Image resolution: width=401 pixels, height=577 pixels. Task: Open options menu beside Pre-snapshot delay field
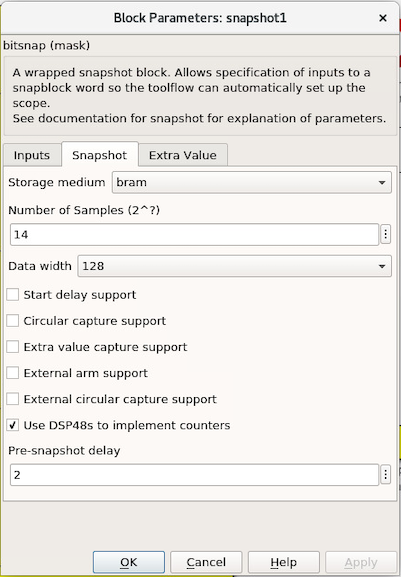(385, 475)
